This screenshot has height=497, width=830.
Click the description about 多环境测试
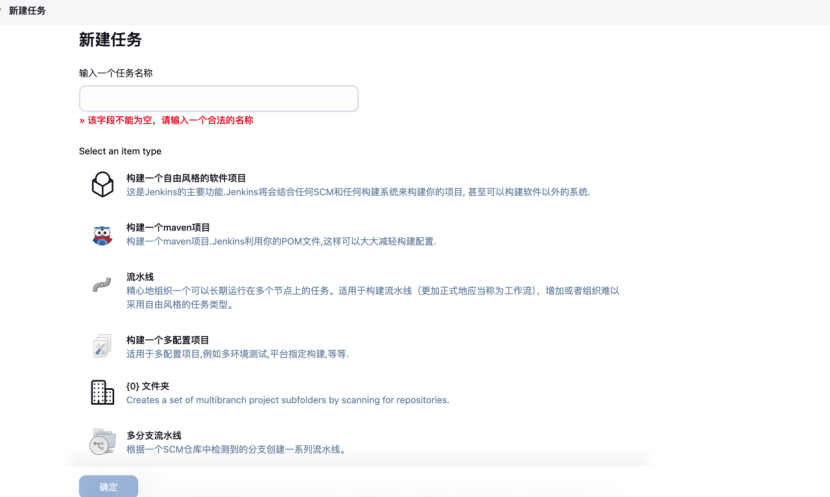click(x=237, y=354)
